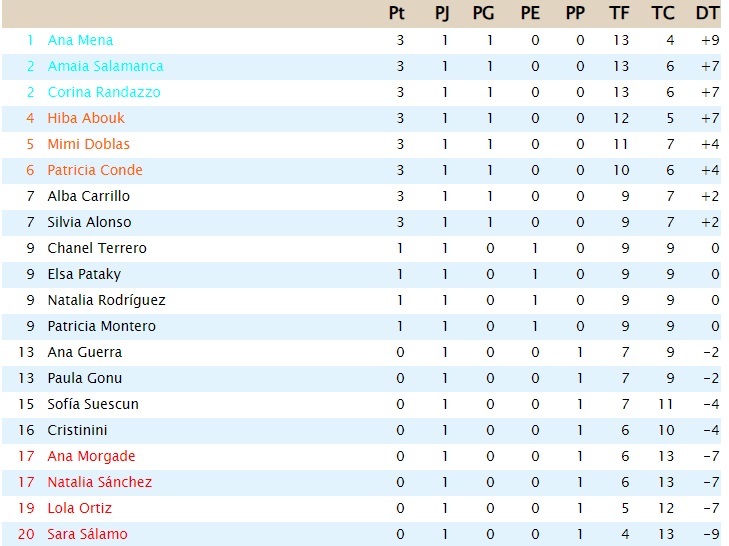
Task: Open the Cristinini entry
Action: 77,431
